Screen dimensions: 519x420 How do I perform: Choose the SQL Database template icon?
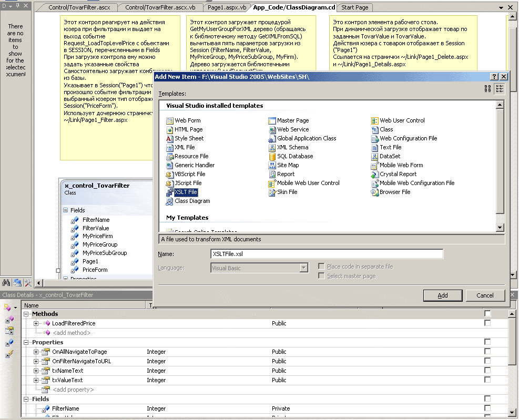pyautogui.click(x=272, y=156)
